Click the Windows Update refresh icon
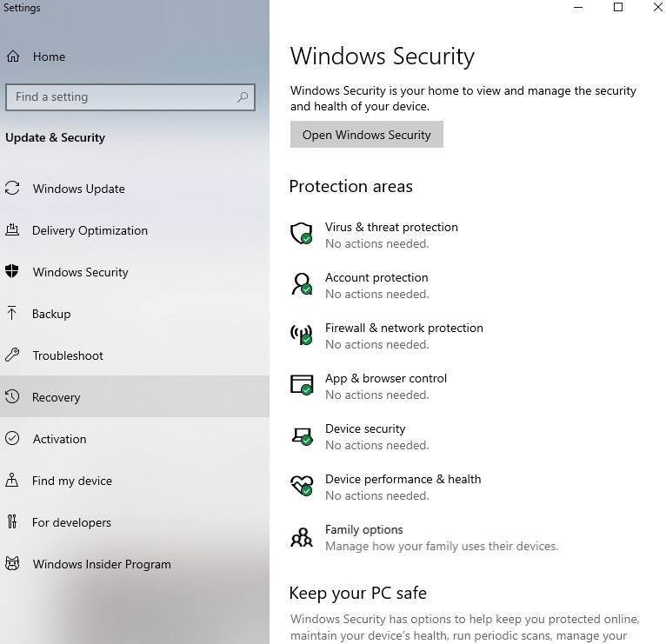 (12, 188)
